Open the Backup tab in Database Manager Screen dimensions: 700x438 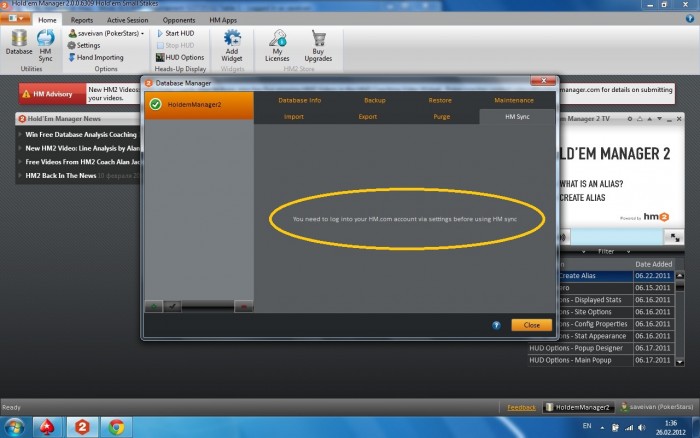point(375,100)
